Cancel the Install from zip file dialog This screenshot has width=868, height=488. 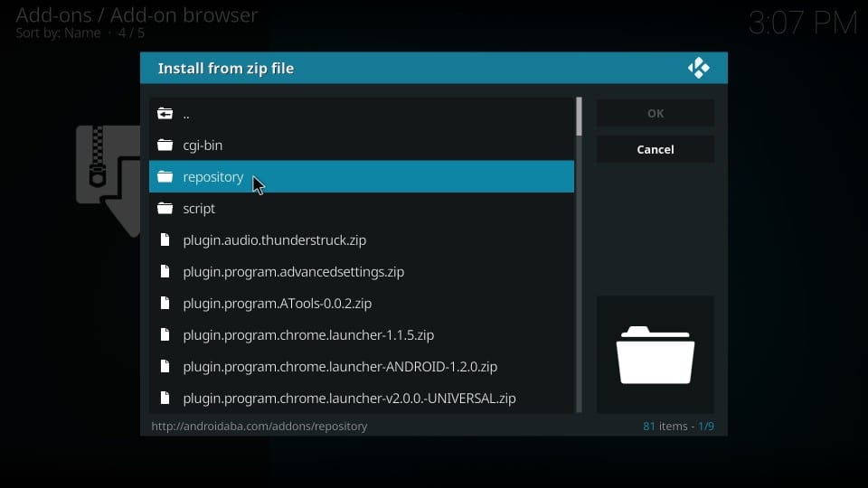coord(655,149)
